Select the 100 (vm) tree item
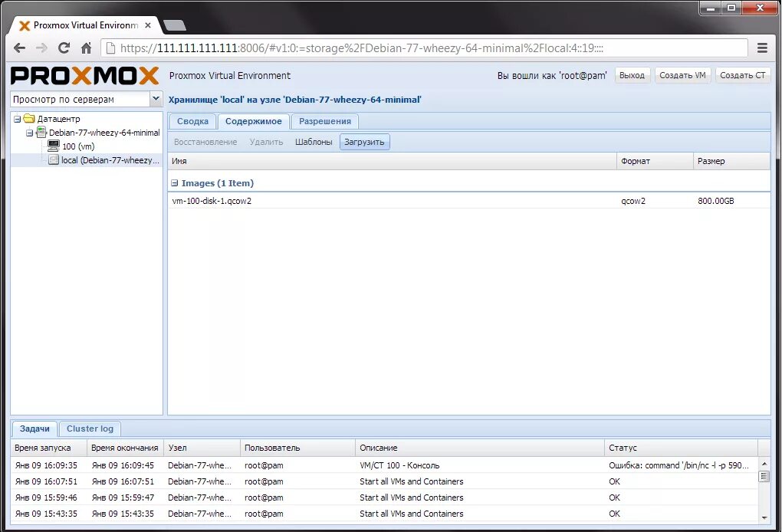 click(77, 146)
